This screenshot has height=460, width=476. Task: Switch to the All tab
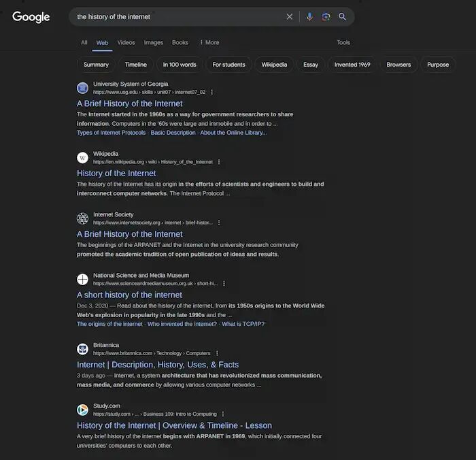click(84, 43)
